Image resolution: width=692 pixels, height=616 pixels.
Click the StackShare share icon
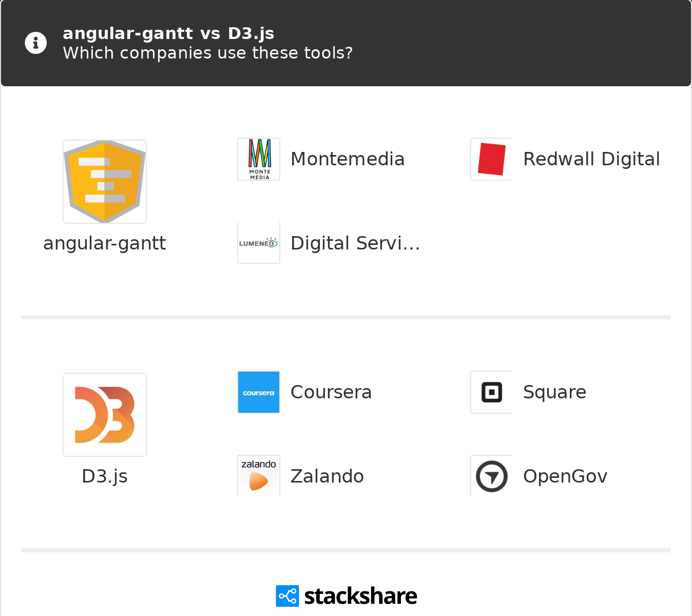(x=287, y=596)
